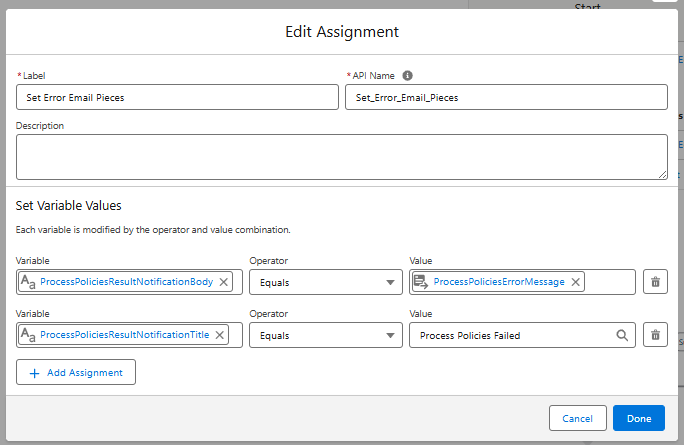684x445 pixels.
Task: Click inside the Description text area
Action: pos(340,156)
